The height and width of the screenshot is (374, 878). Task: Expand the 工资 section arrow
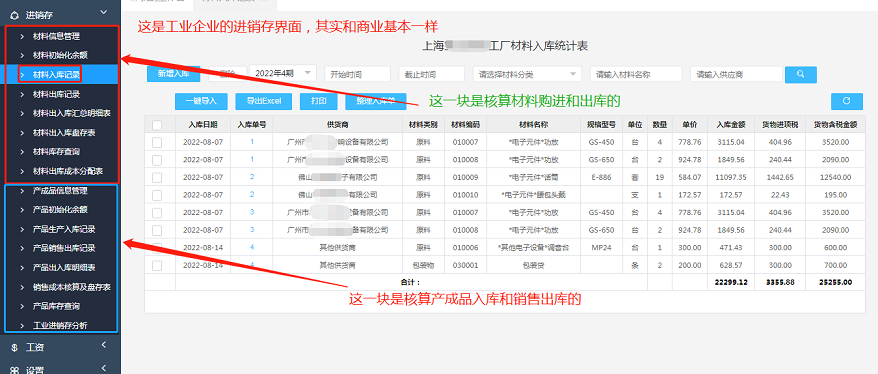104,346
